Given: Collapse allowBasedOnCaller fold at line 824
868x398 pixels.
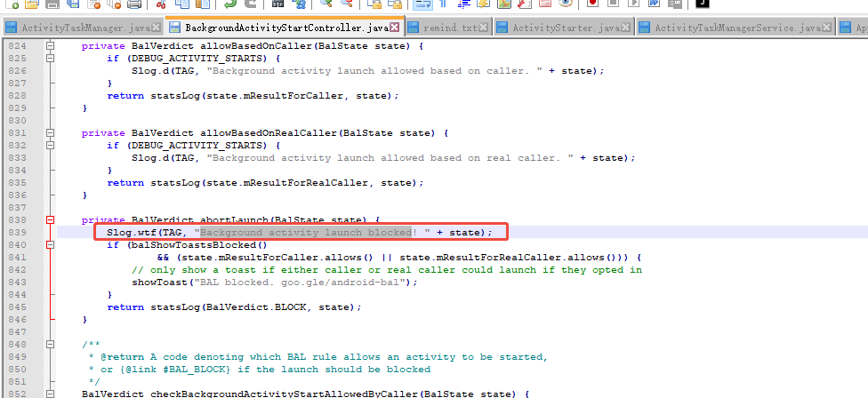Looking at the screenshot, I should pyautogui.click(x=51, y=45).
